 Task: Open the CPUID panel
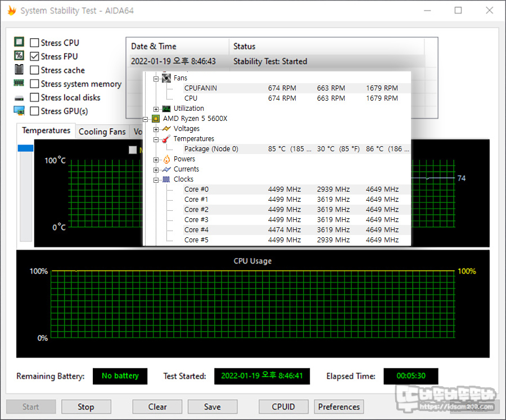click(283, 407)
